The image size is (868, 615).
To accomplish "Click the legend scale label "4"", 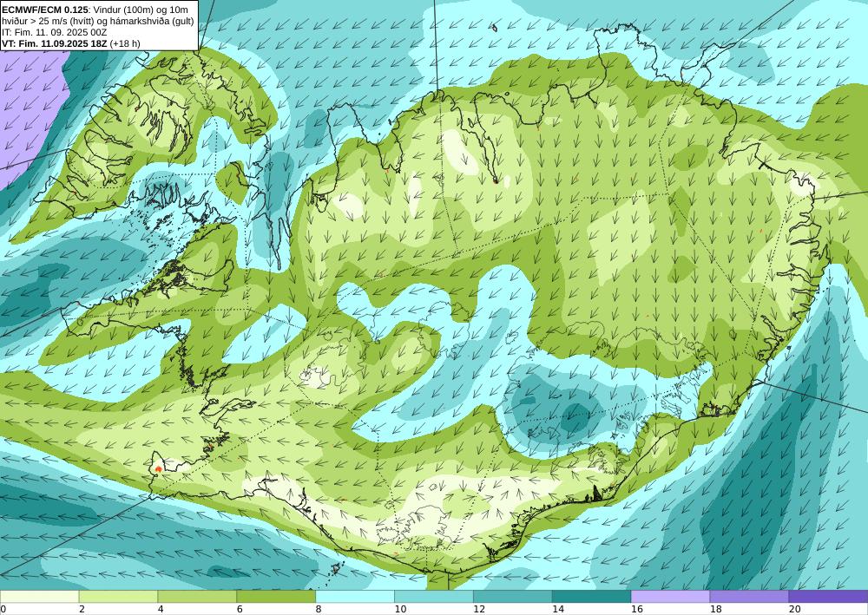I will tap(161, 609).
